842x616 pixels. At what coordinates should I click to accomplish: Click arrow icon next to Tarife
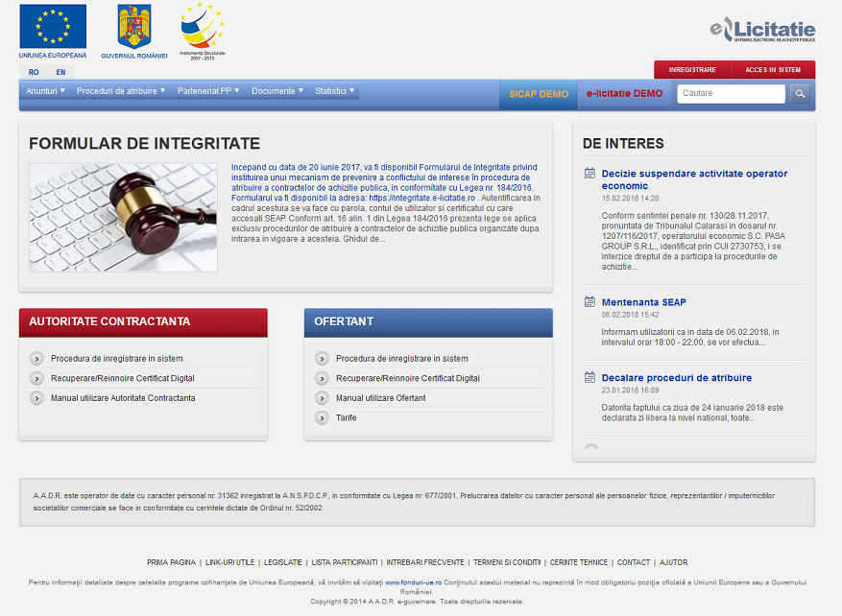(323, 418)
